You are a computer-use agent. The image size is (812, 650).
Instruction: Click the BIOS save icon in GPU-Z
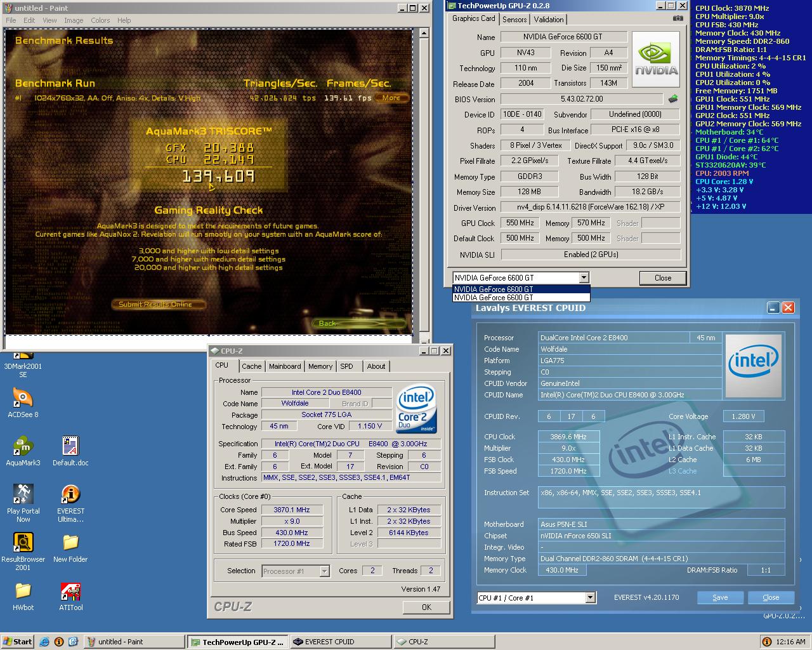tap(673, 99)
